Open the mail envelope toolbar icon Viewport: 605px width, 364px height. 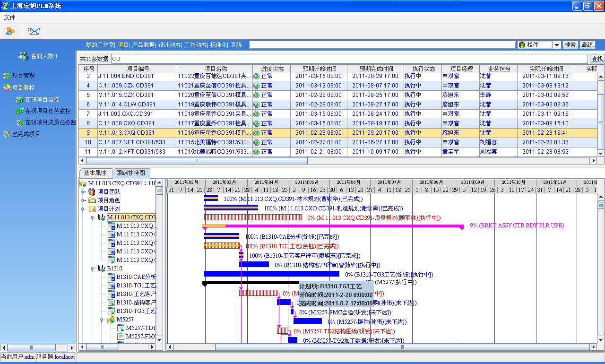point(33,31)
